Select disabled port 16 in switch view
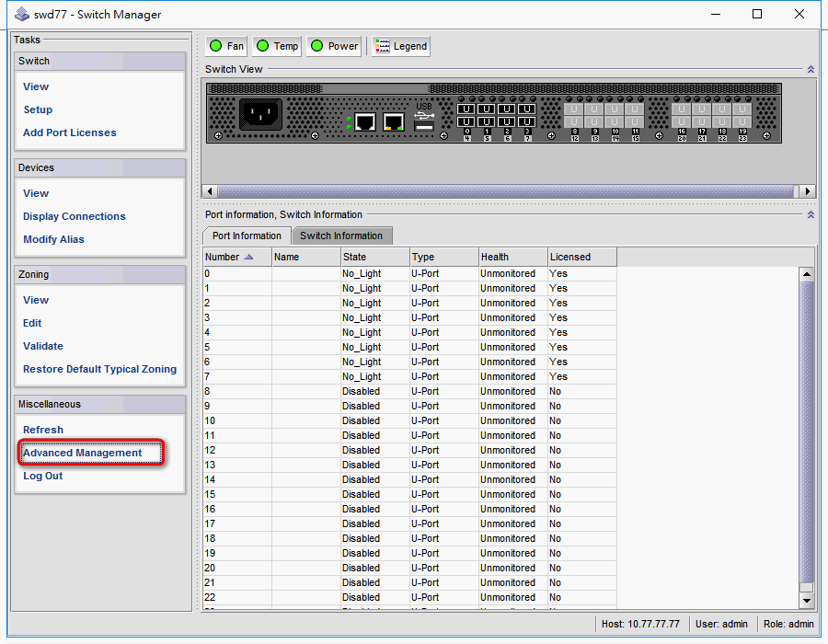 click(682, 109)
